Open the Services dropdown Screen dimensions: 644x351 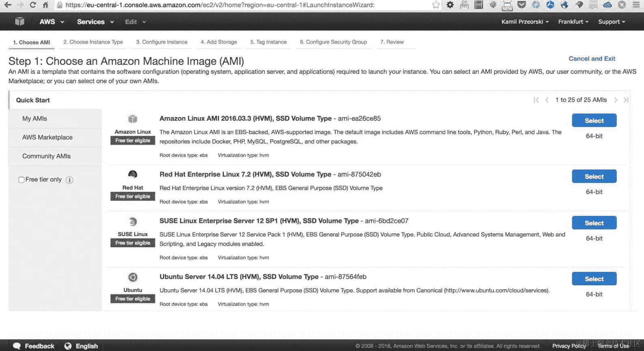click(95, 22)
